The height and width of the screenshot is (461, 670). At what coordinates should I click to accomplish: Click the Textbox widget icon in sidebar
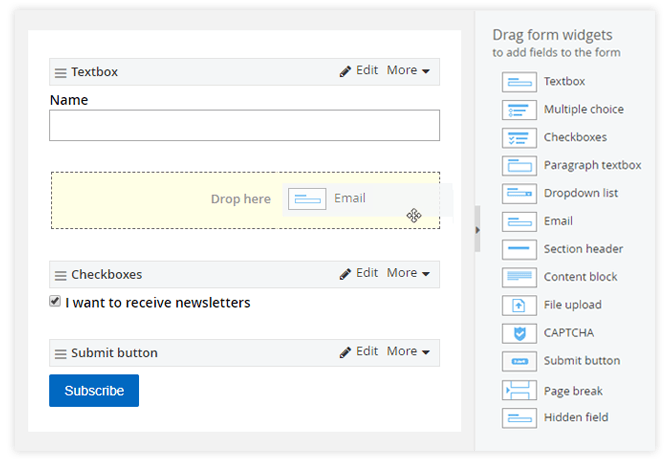coord(519,82)
